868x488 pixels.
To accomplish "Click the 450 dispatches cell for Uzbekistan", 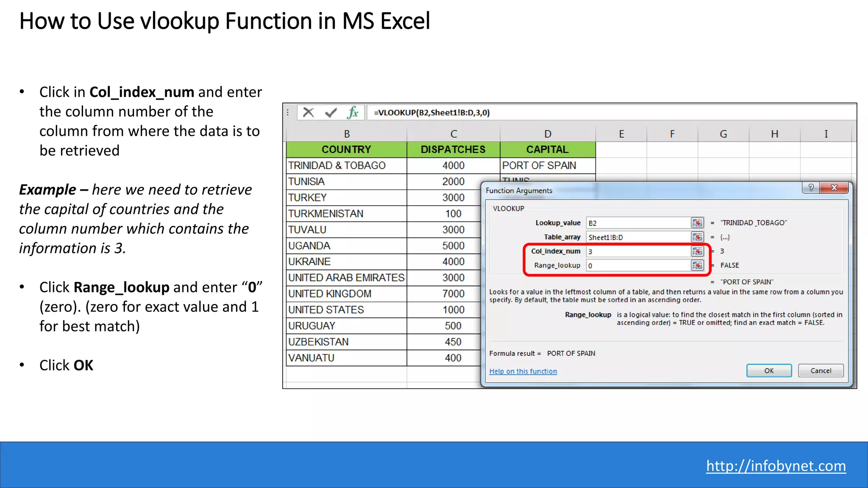I will point(444,342).
